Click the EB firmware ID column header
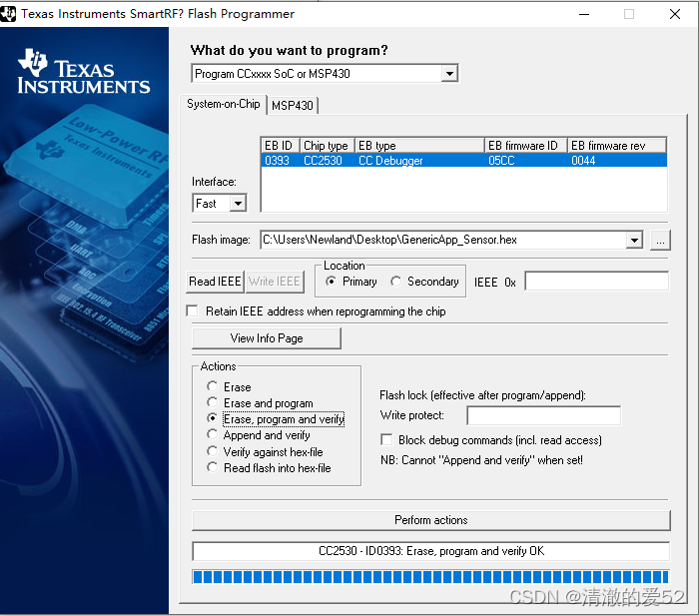 click(526, 146)
